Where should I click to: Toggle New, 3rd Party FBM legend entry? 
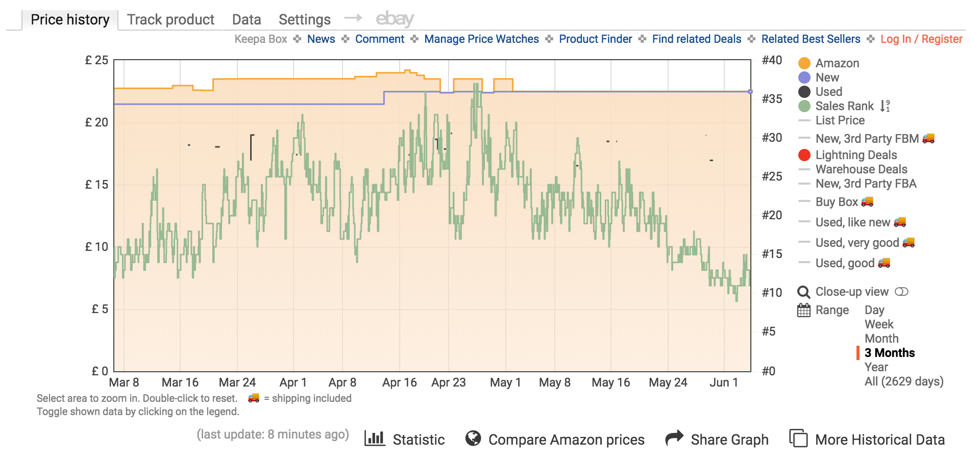coord(867,139)
